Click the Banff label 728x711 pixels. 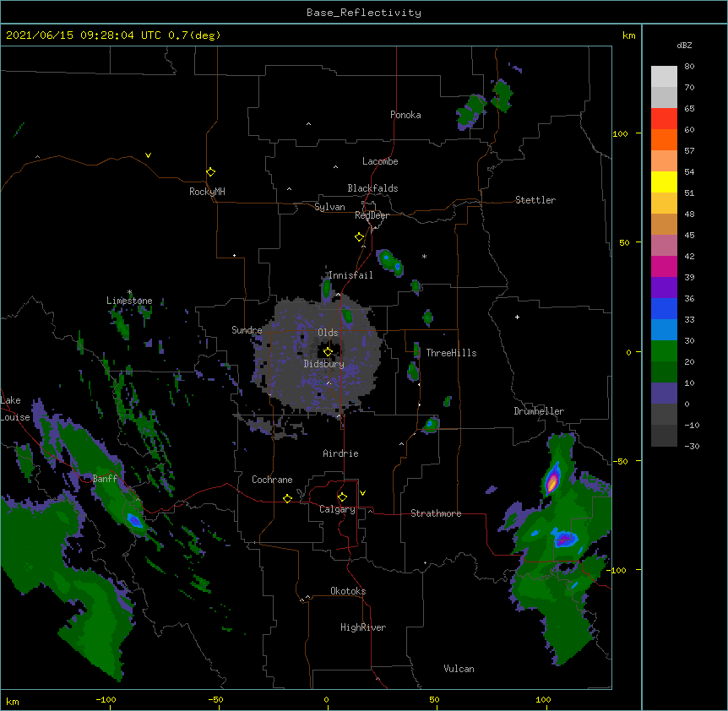pyautogui.click(x=105, y=479)
